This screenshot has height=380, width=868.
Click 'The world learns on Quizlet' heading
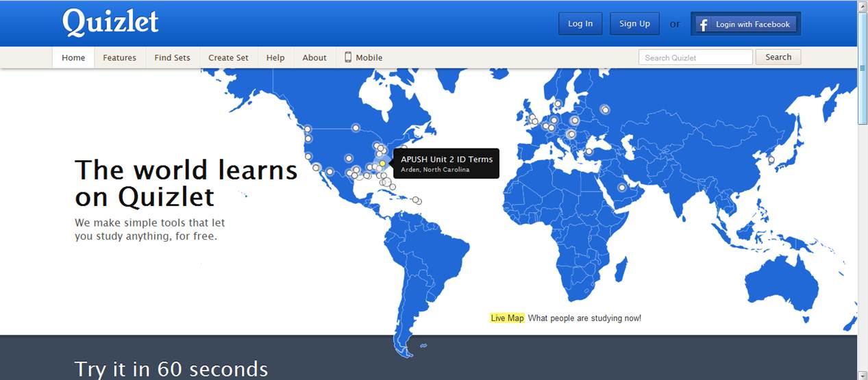(186, 183)
